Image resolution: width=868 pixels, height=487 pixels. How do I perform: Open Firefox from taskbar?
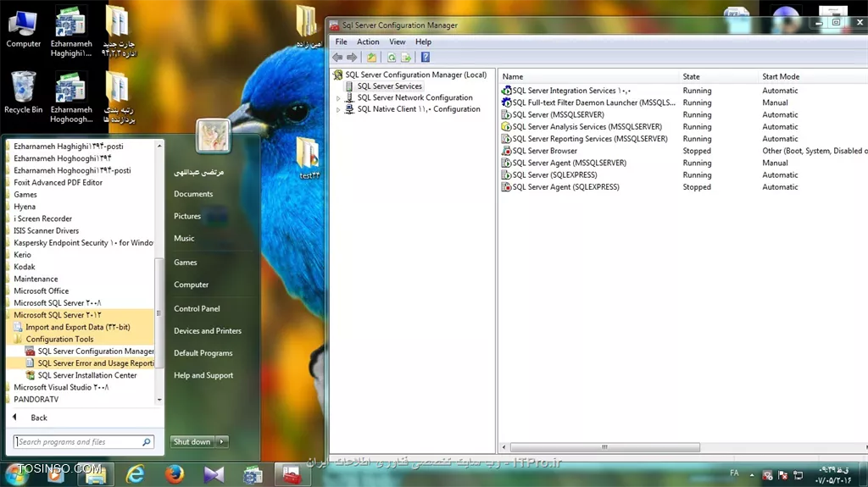coord(175,474)
